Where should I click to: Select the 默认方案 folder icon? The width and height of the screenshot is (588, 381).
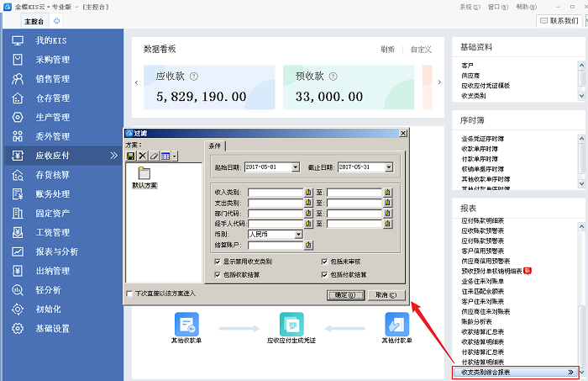tap(144, 173)
